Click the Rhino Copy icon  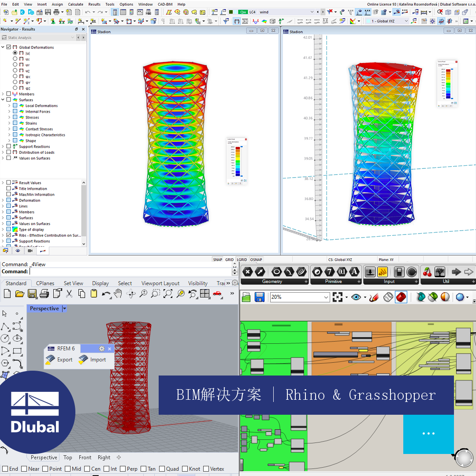[82, 294]
